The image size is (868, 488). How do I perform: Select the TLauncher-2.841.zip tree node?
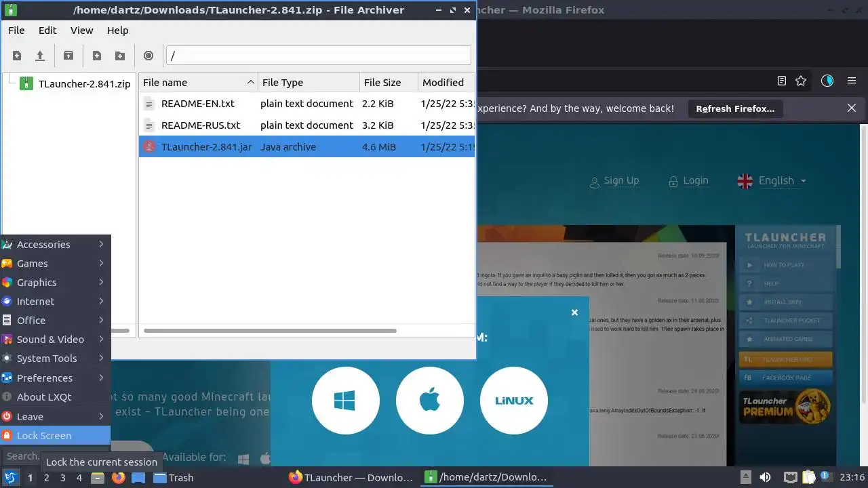tap(84, 84)
